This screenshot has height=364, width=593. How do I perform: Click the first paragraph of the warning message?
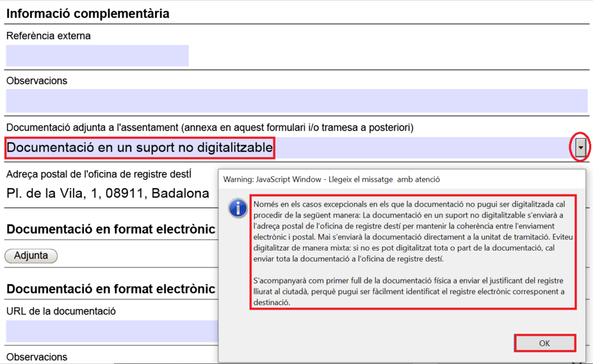tap(412, 231)
